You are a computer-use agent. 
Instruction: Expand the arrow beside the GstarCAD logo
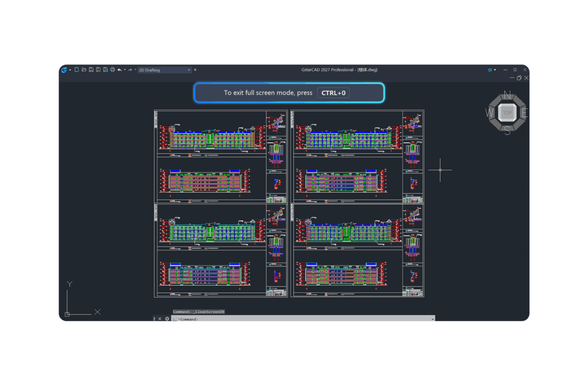point(70,70)
